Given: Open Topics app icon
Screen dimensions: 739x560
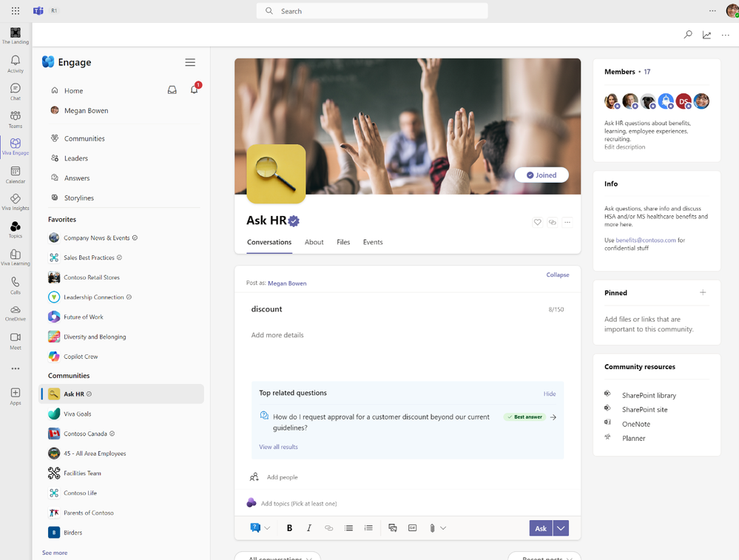Looking at the screenshot, I should [15, 229].
